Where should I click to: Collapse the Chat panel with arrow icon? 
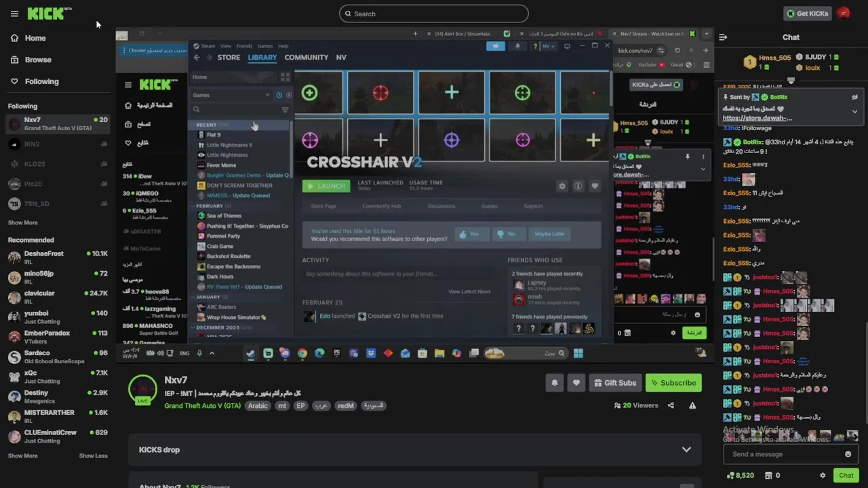coord(723,37)
